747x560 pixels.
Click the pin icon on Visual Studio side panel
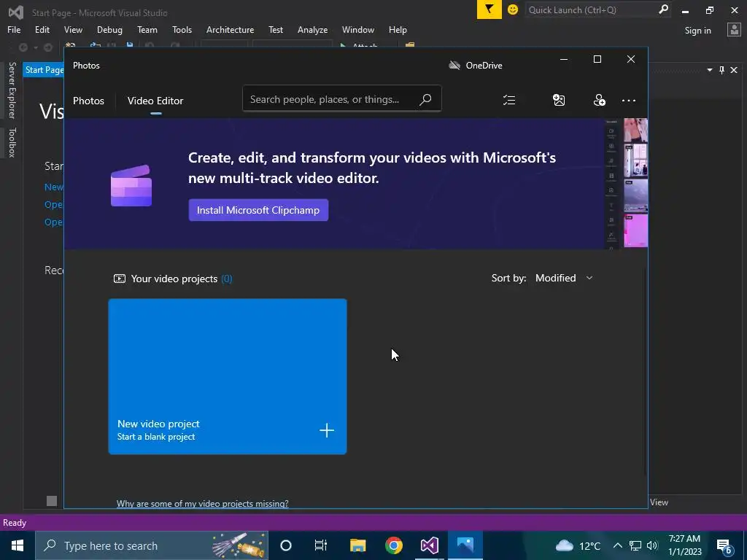(721, 70)
